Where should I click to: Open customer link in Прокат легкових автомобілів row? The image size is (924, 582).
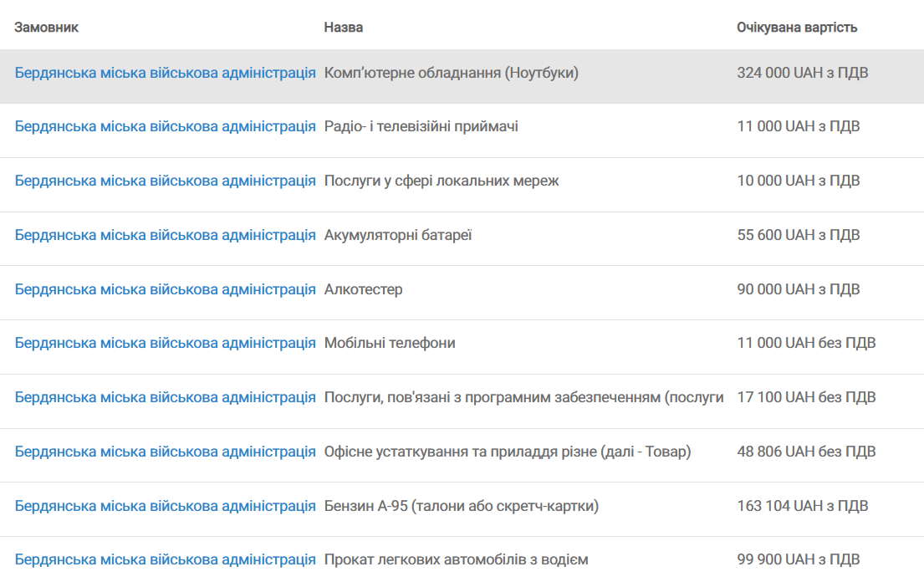pos(165,559)
